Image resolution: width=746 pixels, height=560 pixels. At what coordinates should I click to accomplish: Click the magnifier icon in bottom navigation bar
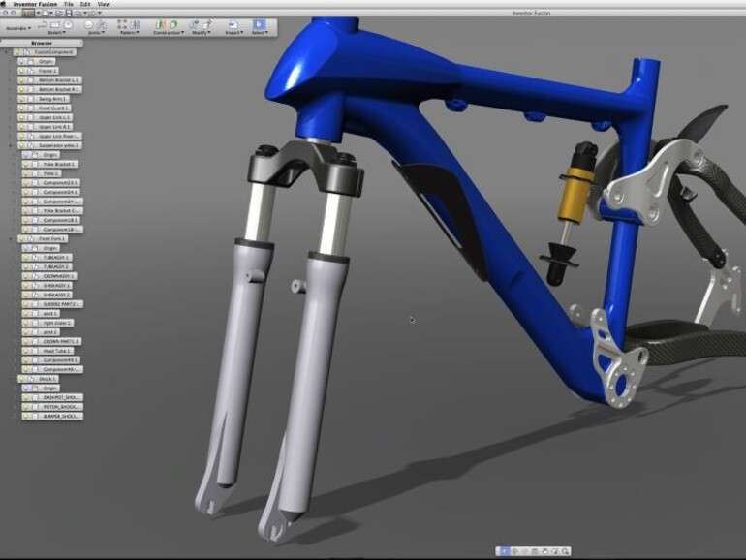pos(565,551)
